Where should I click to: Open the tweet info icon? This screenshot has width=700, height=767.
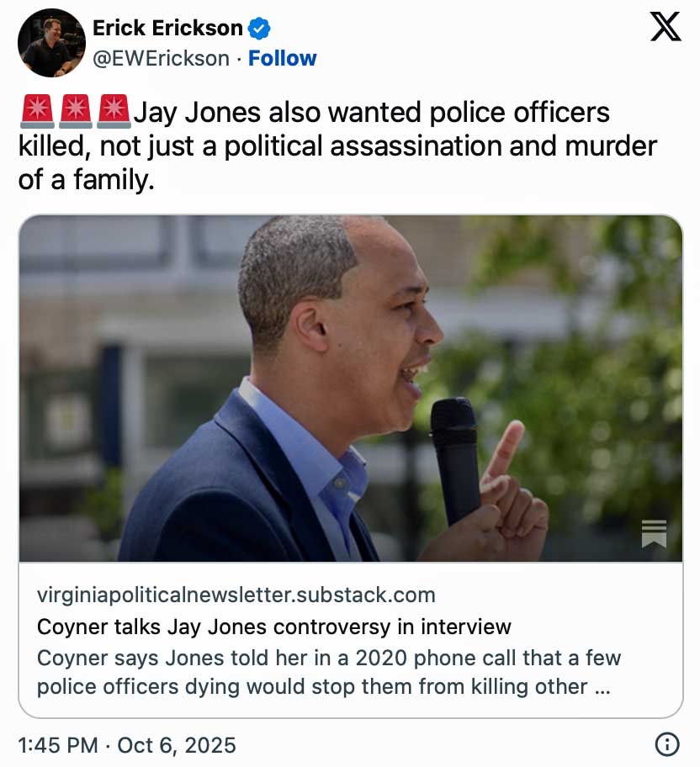666,744
